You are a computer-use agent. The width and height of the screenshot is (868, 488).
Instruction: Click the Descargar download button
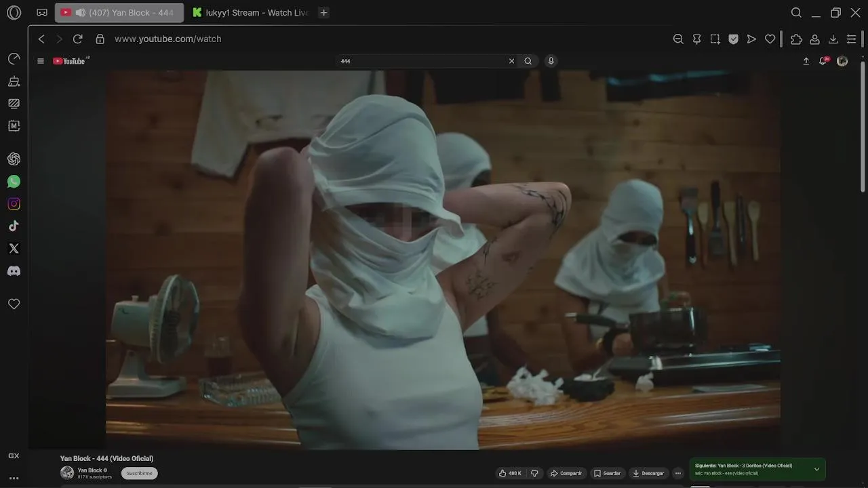[x=648, y=473]
